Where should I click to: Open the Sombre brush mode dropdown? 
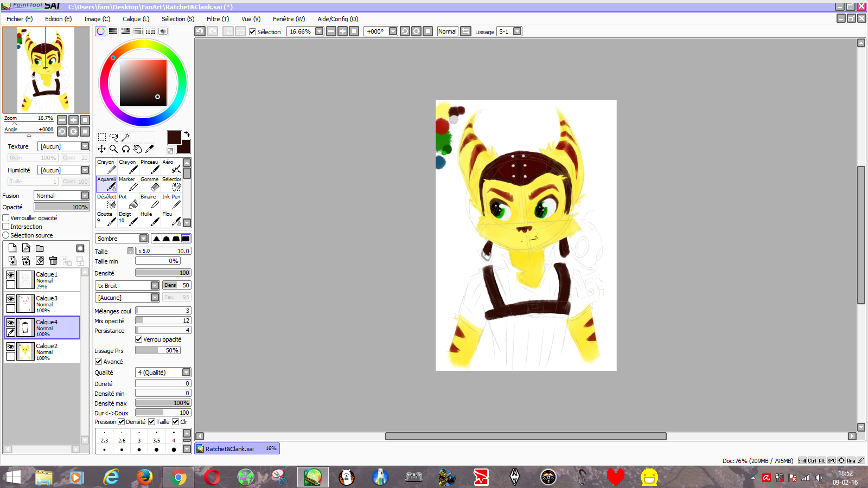122,239
